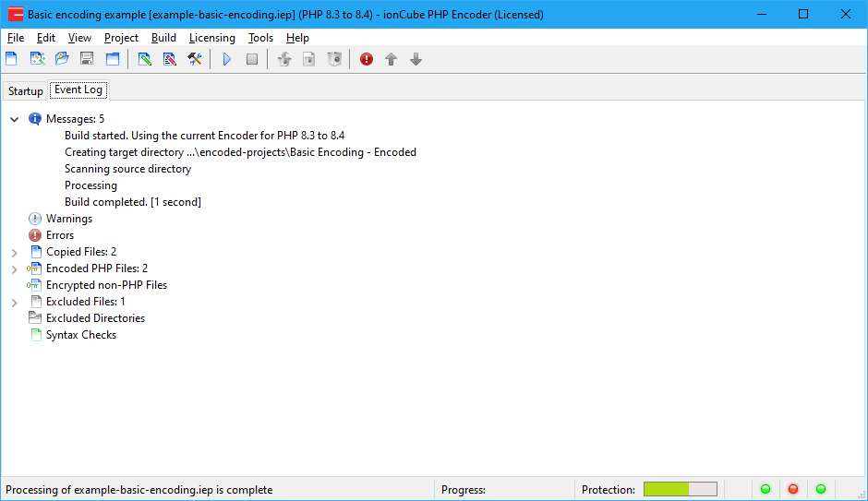
Task: Expand the Encoded PHP Files: 2 node
Action: tap(15, 268)
